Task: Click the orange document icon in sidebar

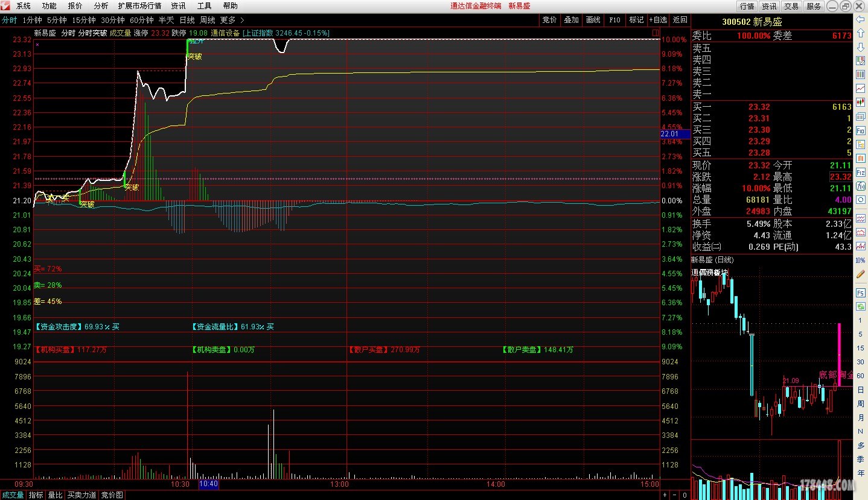Action: click(861, 158)
